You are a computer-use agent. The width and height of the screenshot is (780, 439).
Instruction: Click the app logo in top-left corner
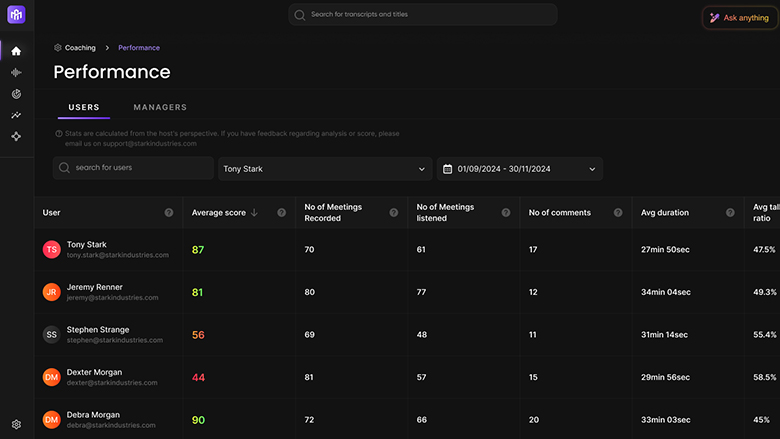click(16, 16)
